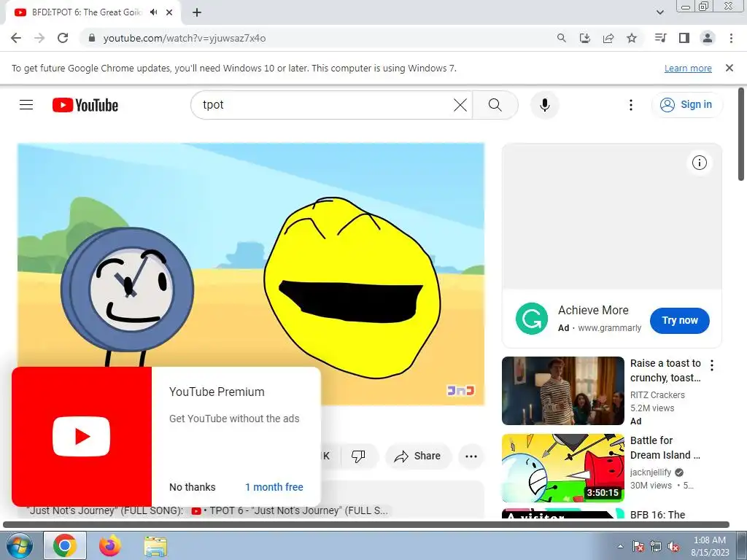Image resolution: width=747 pixels, height=560 pixels.
Task: Mute the tab using the speaker icon
Action: (153, 12)
